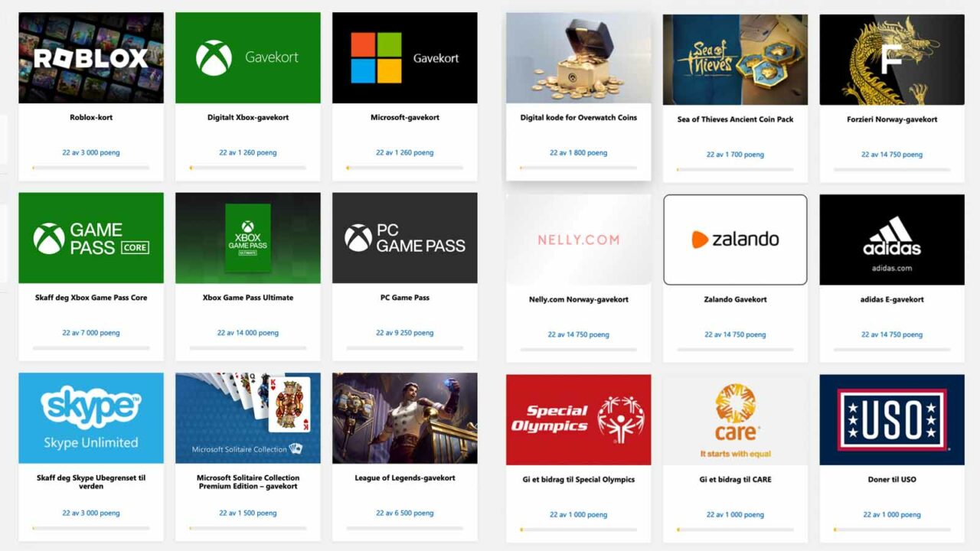
Task: Open the USO logo banner
Action: tap(892, 419)
